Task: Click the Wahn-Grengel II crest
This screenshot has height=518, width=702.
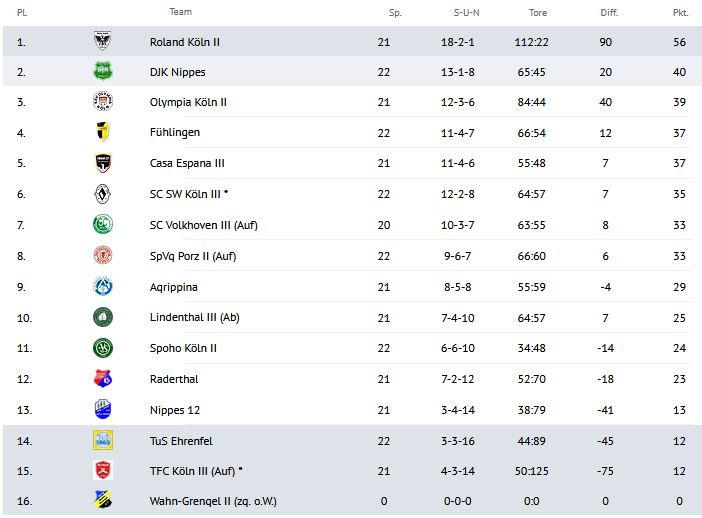Action: point(101,500)
